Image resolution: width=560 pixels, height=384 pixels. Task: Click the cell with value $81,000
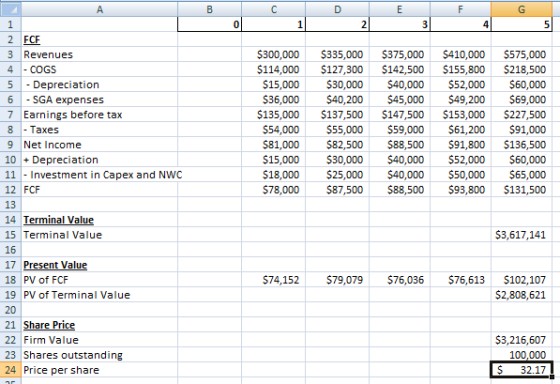click(x=274, y=145)
